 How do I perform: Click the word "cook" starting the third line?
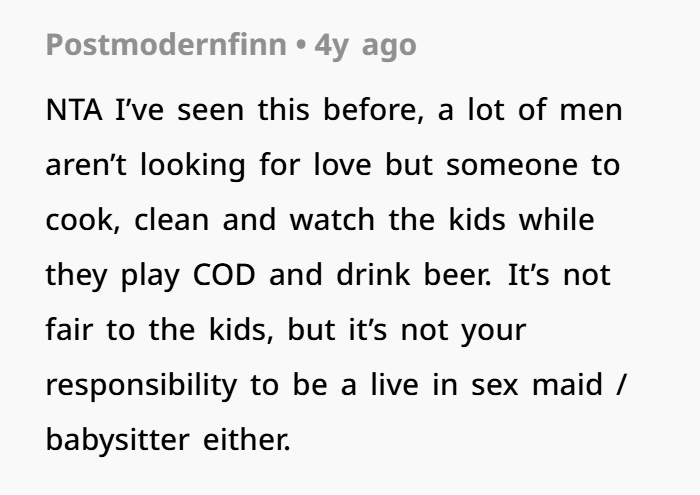79,220
